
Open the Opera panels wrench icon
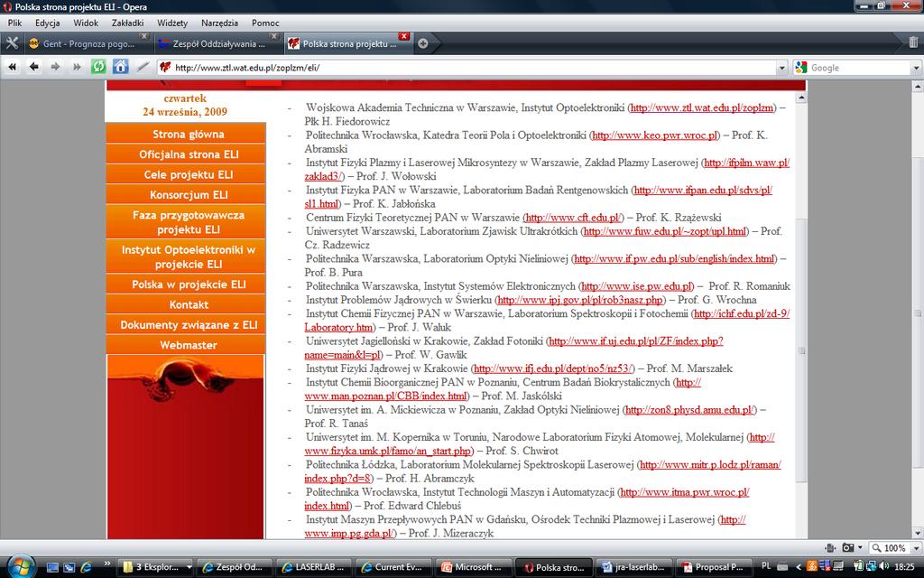pos(12,43)
